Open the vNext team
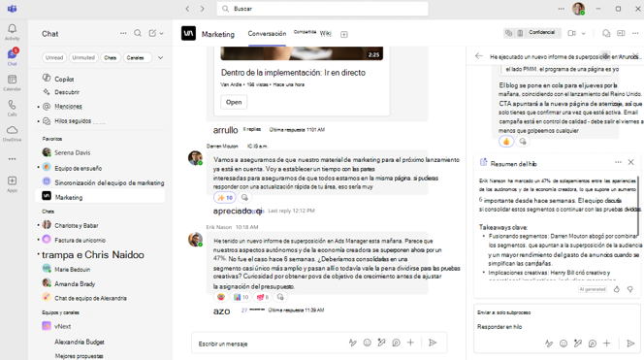Viewport: 644px width, 360px height. point(100,326)
